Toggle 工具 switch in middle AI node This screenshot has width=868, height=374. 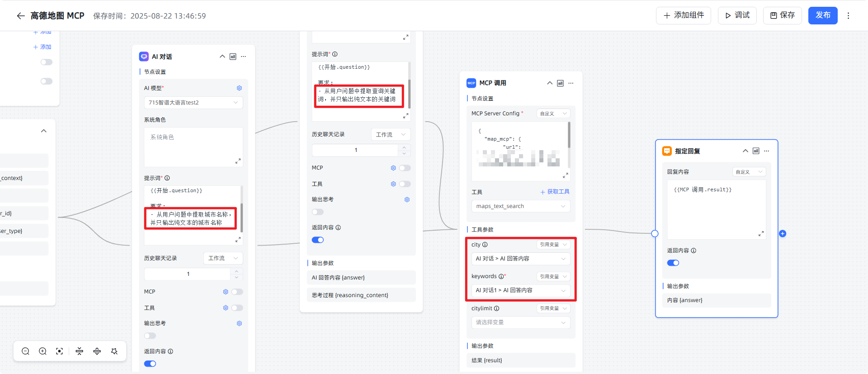[405, 184]
